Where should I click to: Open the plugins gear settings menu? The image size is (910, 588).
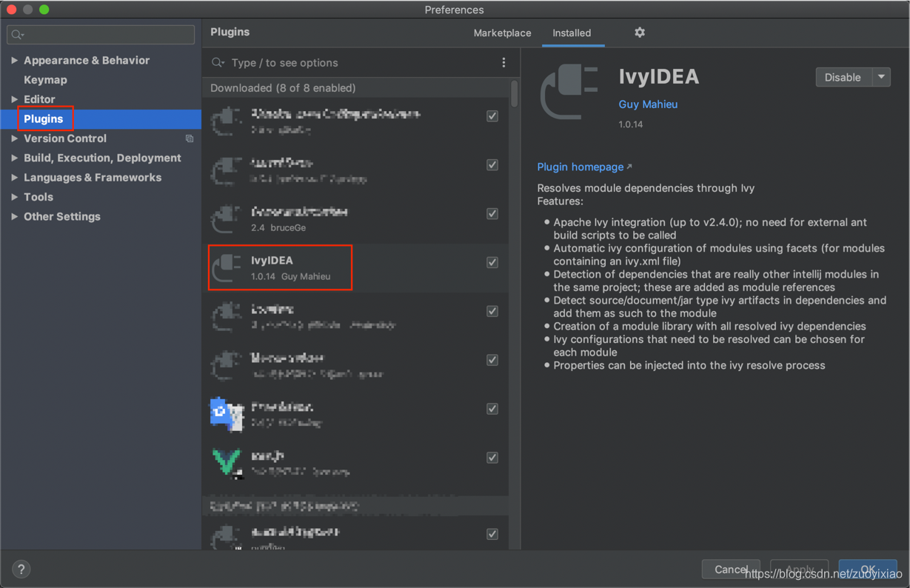click(640, 33)
